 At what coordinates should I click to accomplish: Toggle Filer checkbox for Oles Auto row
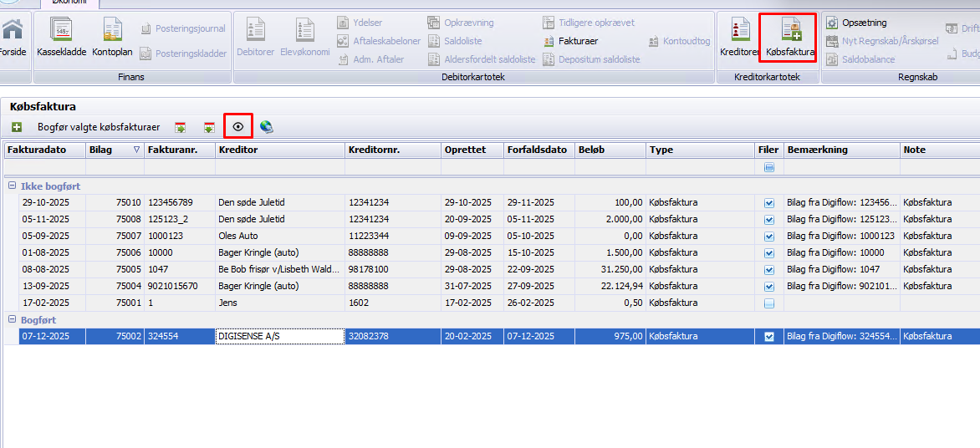pyautogui.click(x=769, y=237)
